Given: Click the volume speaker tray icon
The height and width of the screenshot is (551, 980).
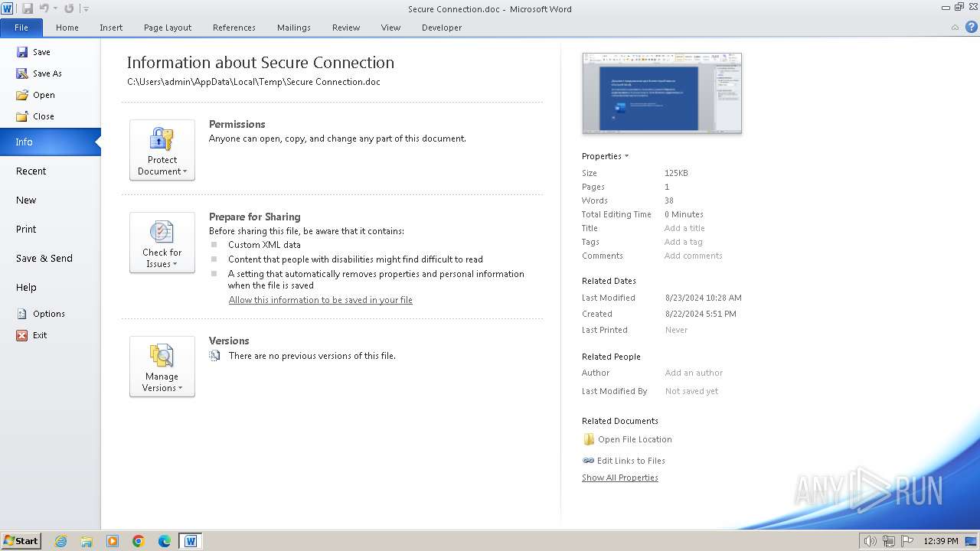Looking at the screenshot, I should [x=870, y=541].
